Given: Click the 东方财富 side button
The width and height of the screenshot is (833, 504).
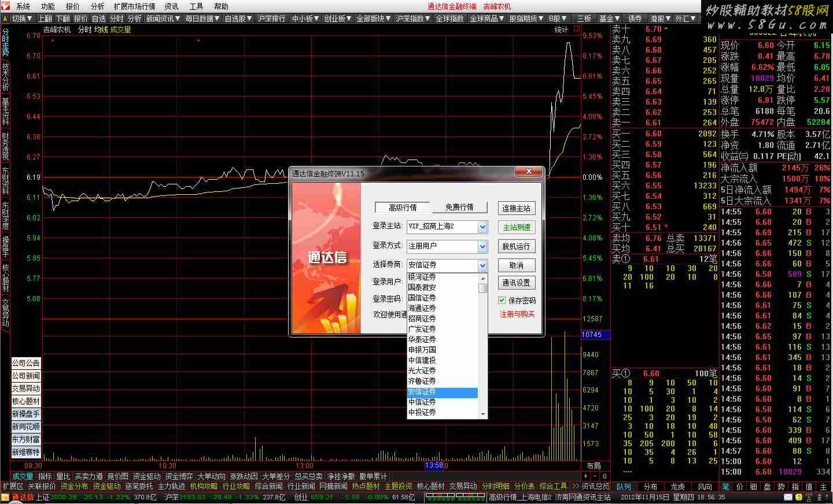Looking at the screenshot, I should [26, 439].
